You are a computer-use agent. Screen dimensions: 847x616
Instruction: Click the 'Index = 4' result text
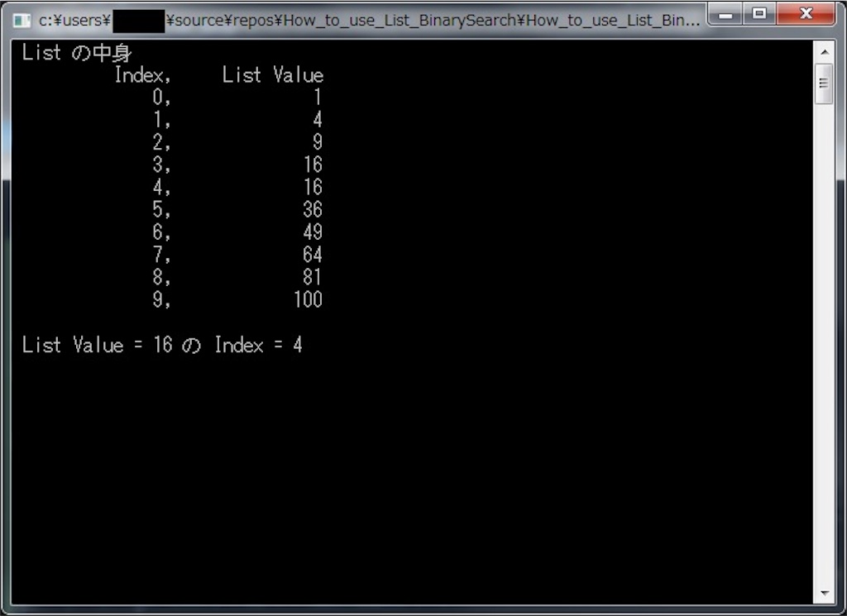[259, 345]
